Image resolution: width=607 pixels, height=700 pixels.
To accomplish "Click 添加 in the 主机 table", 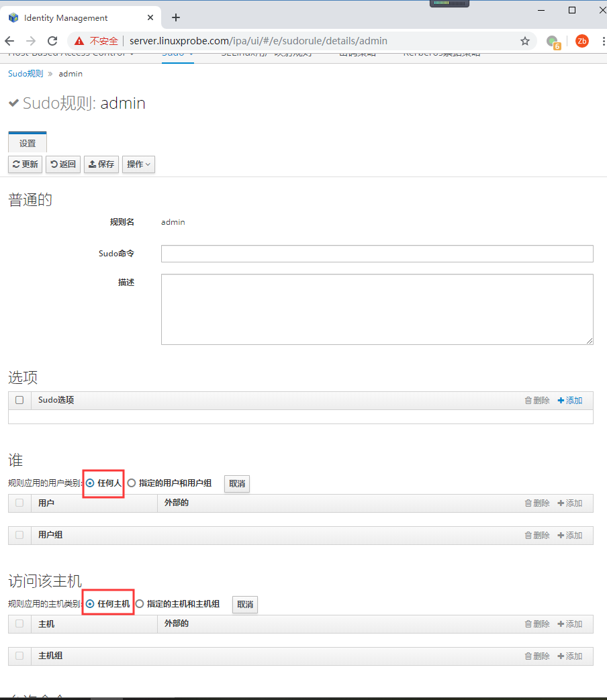I will point(570,624).
